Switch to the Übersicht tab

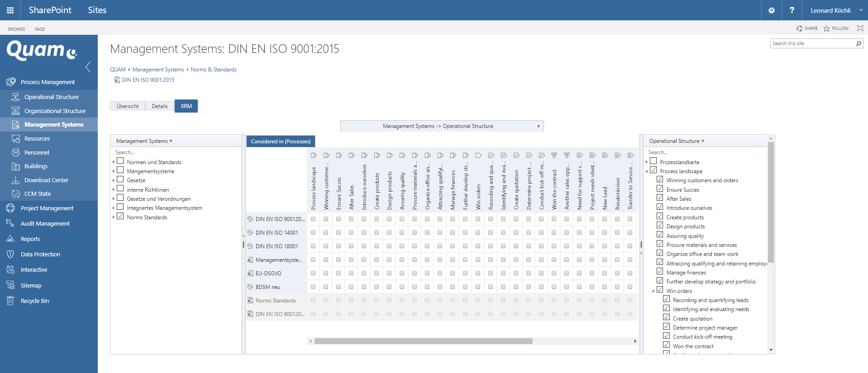[128, 106]
